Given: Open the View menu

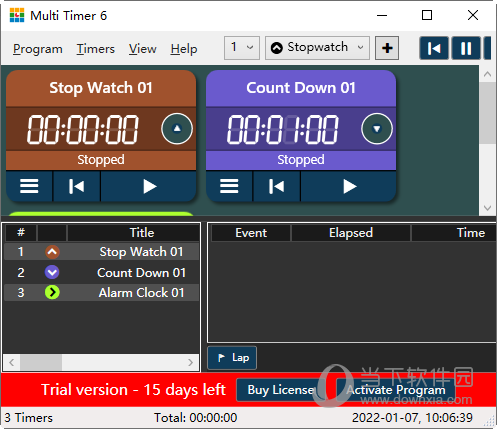Looking at the screenshot, I should click(x=143, y=49).
